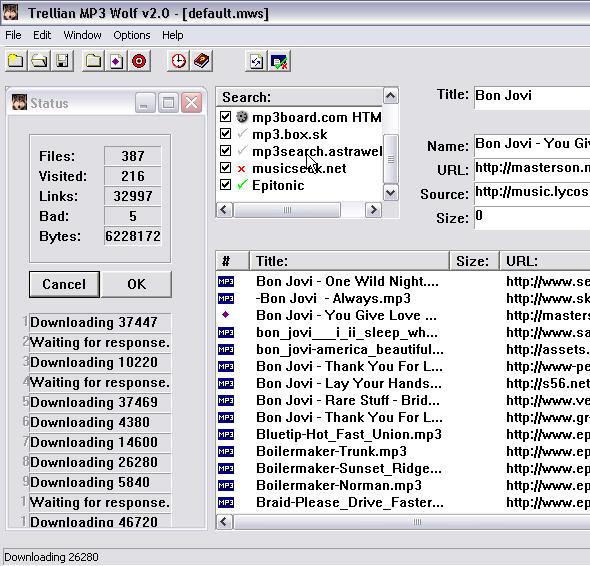The width and height of the screenshot is (590, 566).
Task: Open the Help menu
Action: pos(173,35)
